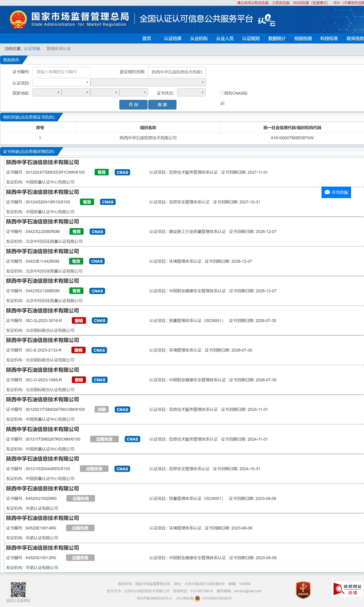Viewport: 364px width, 607px height.
Task: Open the 从业机构 navigation menu
Action: [x=199, y=38]
